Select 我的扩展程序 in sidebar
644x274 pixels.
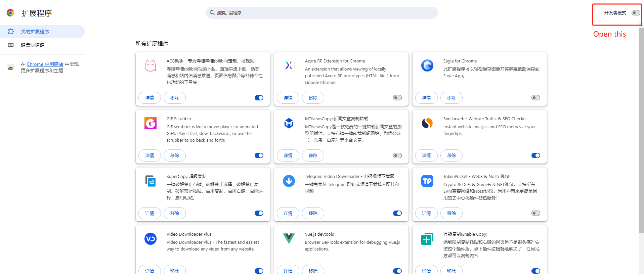(x=42, y=32)
